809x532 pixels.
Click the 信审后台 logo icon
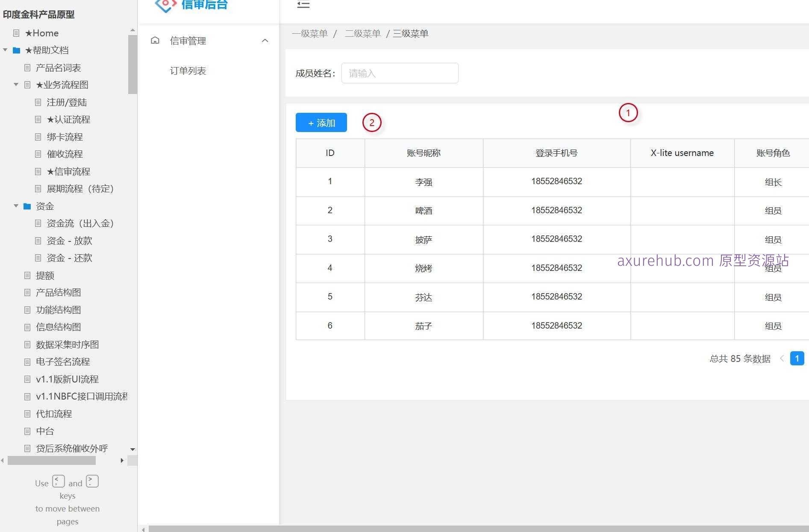(x=166, y=6)
